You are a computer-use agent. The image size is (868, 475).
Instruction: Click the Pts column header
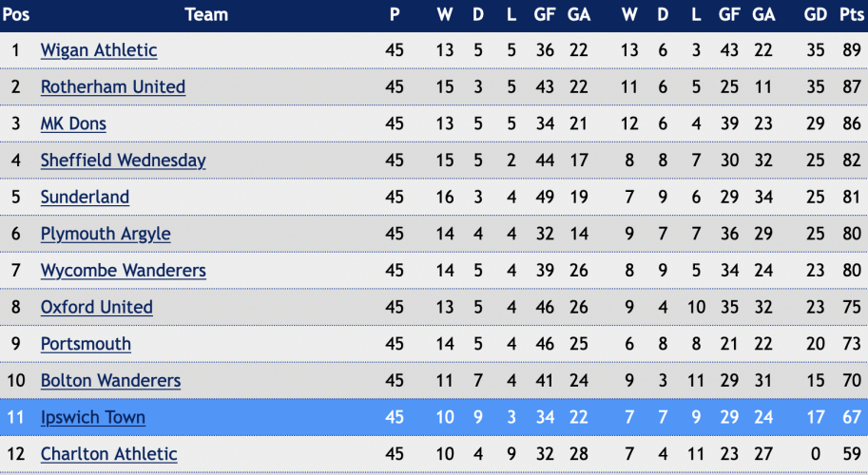point(852,14)
